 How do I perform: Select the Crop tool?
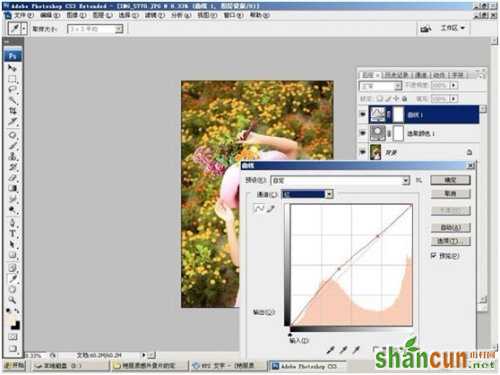point(12,111)
